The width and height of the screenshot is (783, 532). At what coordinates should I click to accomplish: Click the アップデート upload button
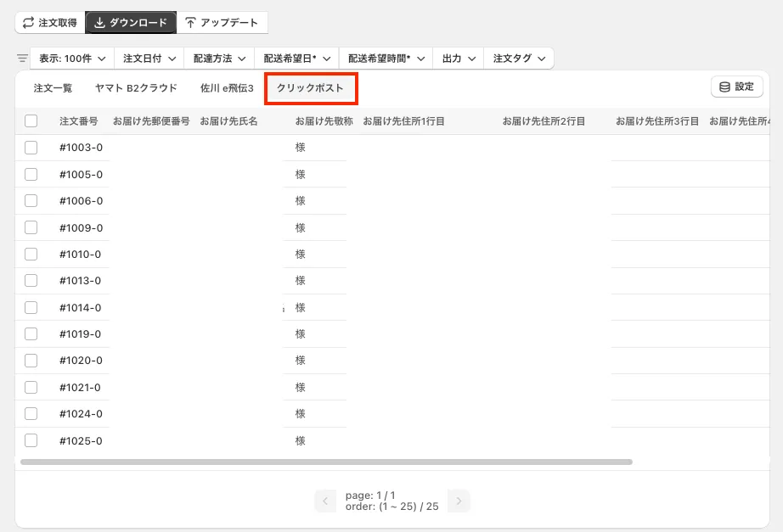222,23
